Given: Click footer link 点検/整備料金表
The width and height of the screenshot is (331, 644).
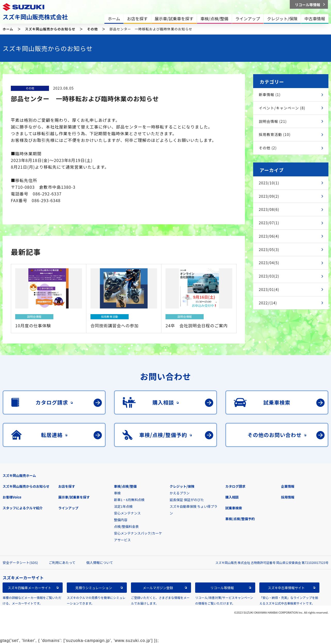Looking at the screenshot, I should point(126,527).
